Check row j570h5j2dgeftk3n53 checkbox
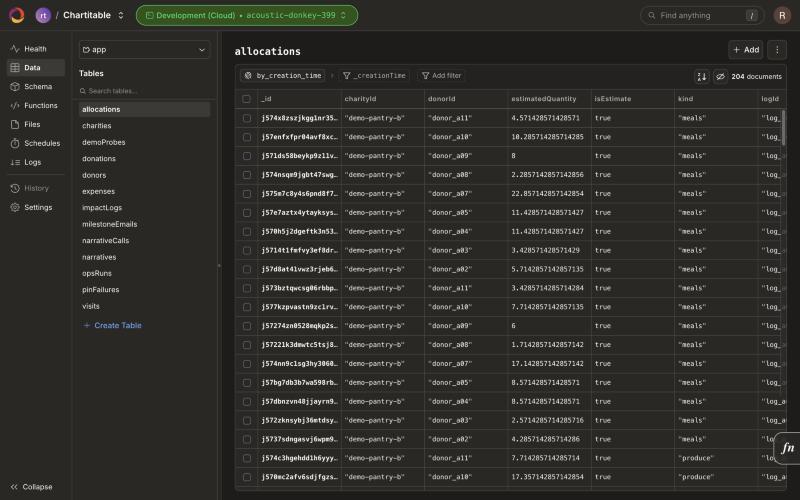Screen dimensions: 800x500 click(247, 231)
